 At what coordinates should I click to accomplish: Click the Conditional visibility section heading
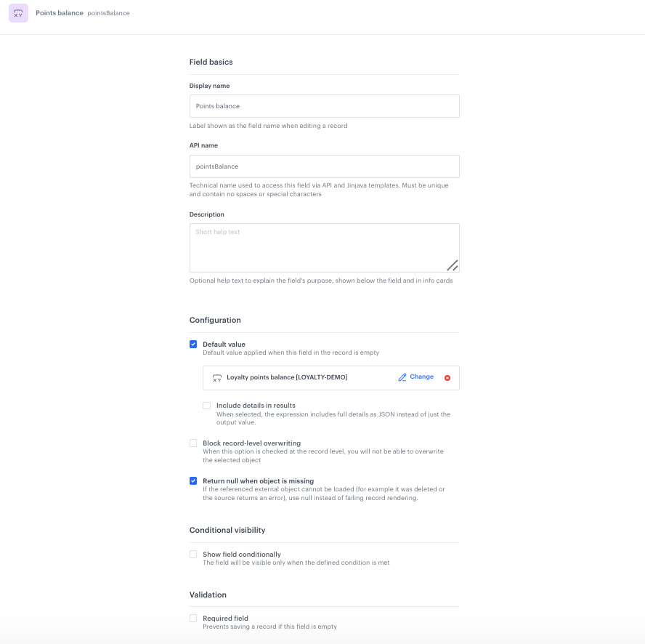[227, 530]
